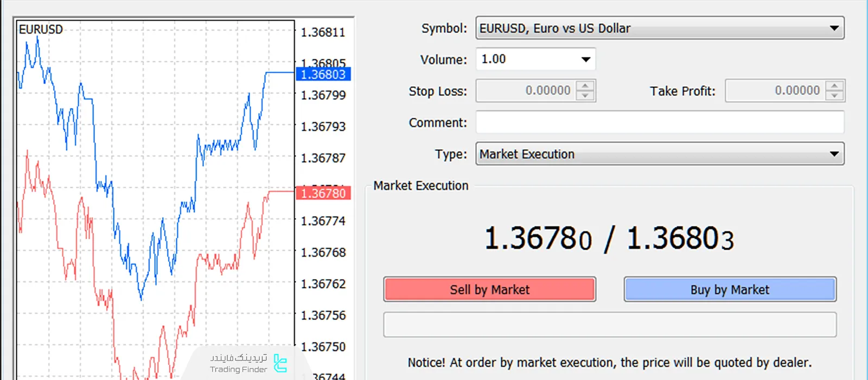The height and width of the screenshot is (380, 868).
Task: Click the Trading Finder logo icon
Action: click(x=280, y=363)
